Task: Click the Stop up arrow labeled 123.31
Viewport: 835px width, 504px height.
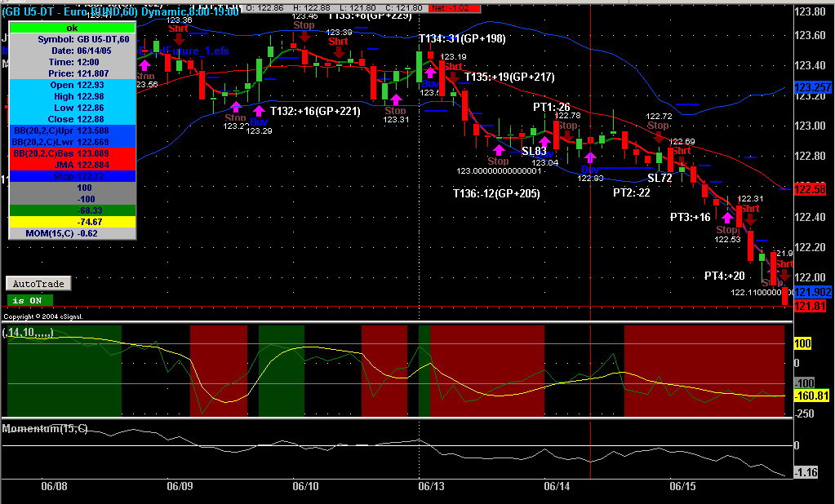Action: [x=396, y=99]
